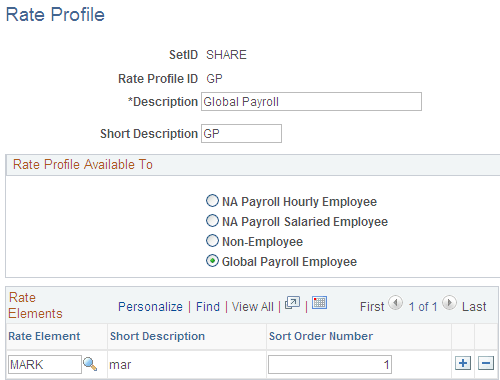500x380 pixels.
Task: Click Rate Profile Available To header
Action: click(x=83, y=164)
